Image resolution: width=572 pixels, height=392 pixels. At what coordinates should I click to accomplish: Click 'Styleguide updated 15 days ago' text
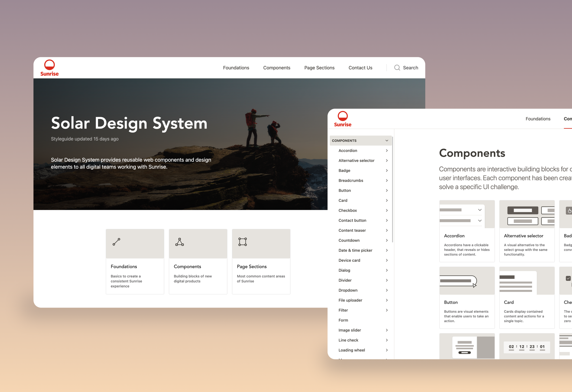[85, 139]
